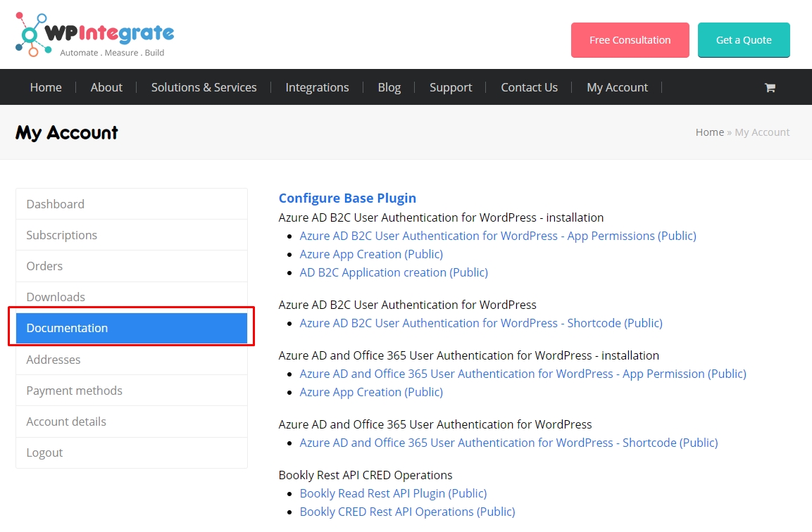The height and width of the screenshot is (532, 812).
Task: Select Dashboard in the account sidebar
Action: coord(132,204)
